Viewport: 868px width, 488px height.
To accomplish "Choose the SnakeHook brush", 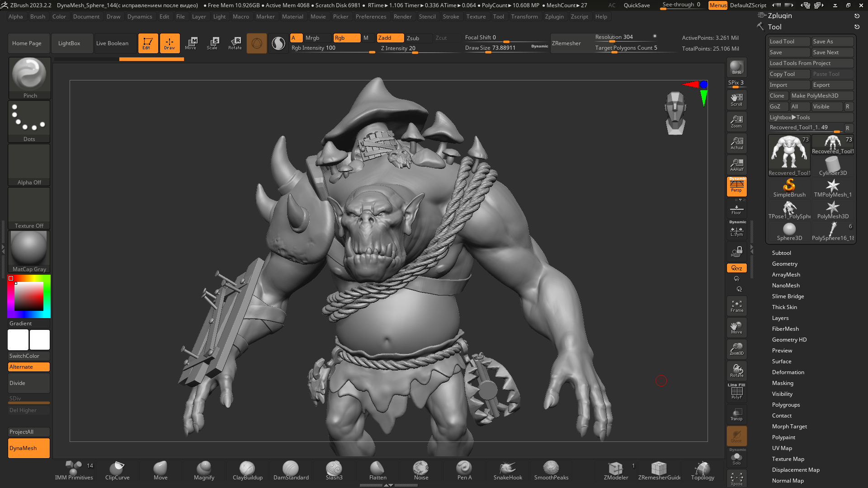I will tap(508, 470).
